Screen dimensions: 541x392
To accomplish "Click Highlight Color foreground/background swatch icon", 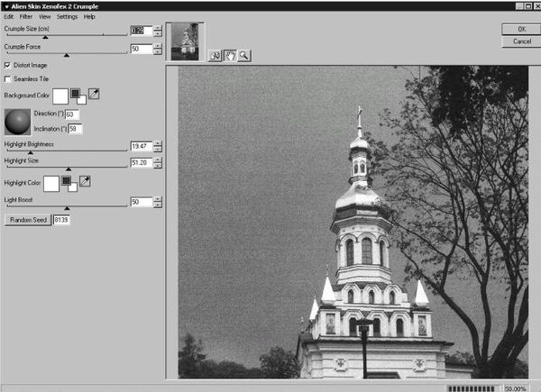I will coord(69,183).
